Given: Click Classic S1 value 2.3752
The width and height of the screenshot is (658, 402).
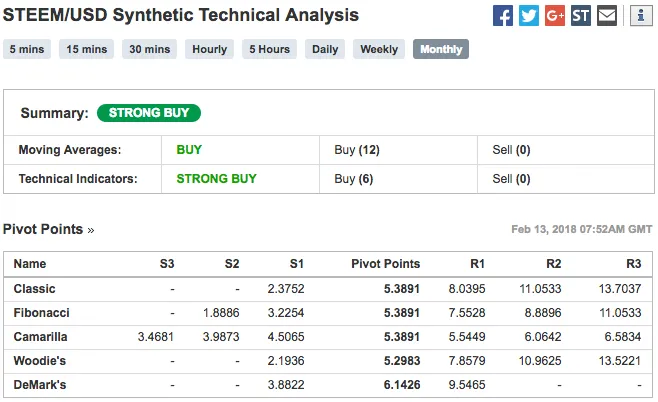Looking at the screenshot, I should point(286,289).
